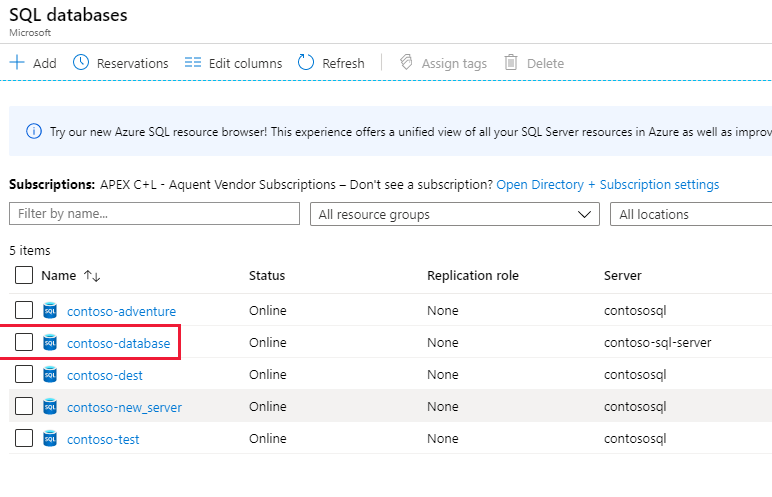772x497 pixels.
Task: Click the Status column header
Action: 267,275
